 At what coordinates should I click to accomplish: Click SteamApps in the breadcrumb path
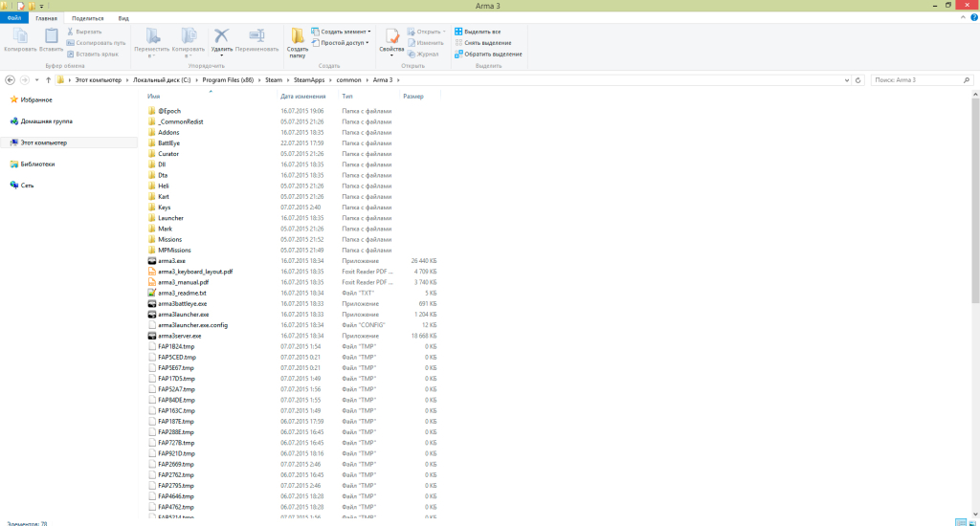tap(309, 80)
